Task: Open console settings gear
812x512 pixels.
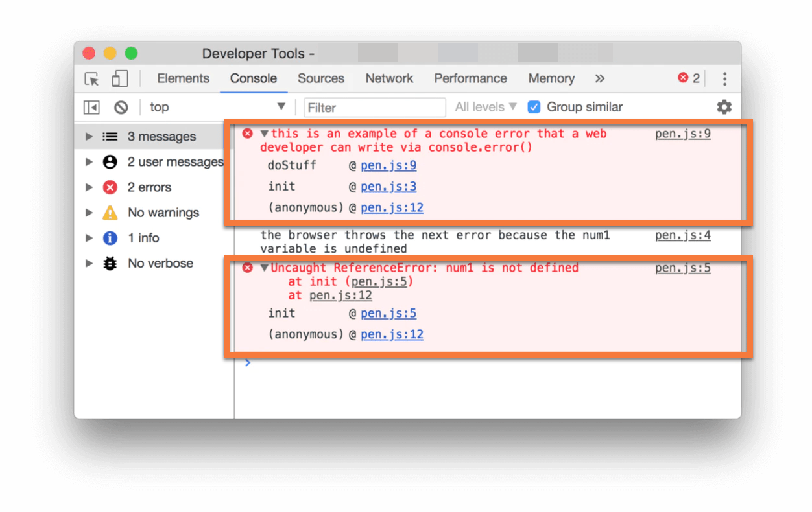Action: [x=724, y=107]
